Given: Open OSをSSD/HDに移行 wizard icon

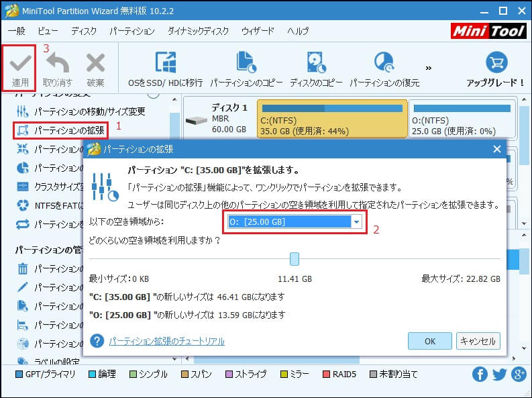Looking at the screenshot, I should (165, 62).
